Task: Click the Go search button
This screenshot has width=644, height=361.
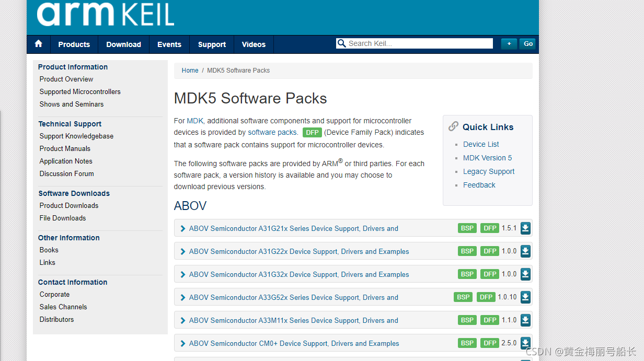Action: pos(528,44)
